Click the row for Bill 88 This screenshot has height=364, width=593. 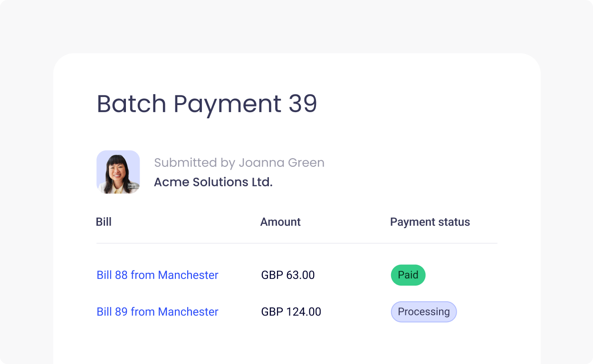[x=296, y=275]
